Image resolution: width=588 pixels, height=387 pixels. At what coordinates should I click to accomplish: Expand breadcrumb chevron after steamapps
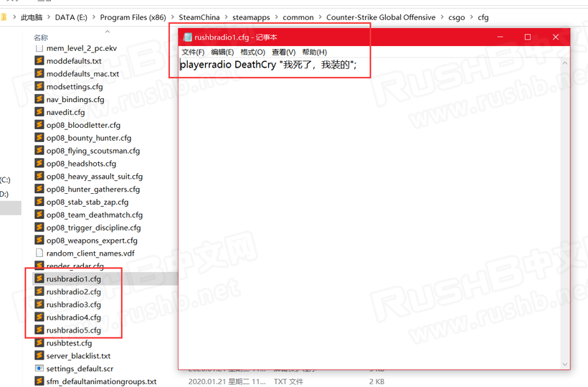click(276, 17)
